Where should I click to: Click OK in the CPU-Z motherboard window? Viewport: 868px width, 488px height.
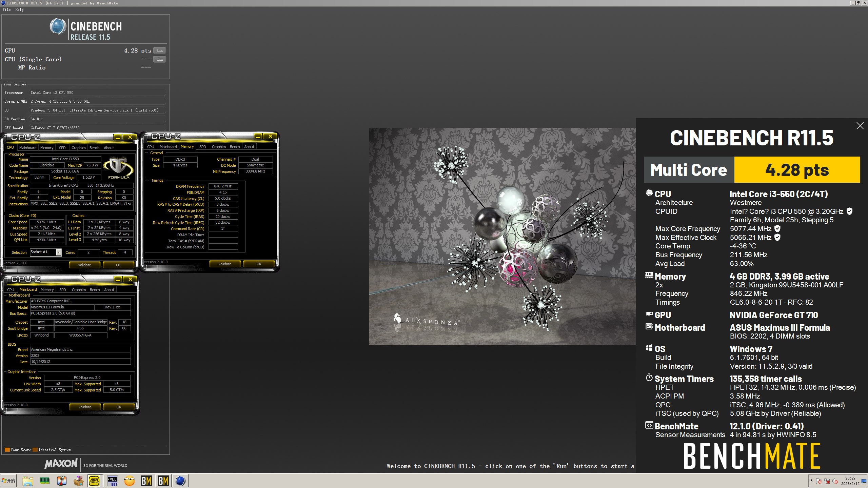tap(119, 407)
